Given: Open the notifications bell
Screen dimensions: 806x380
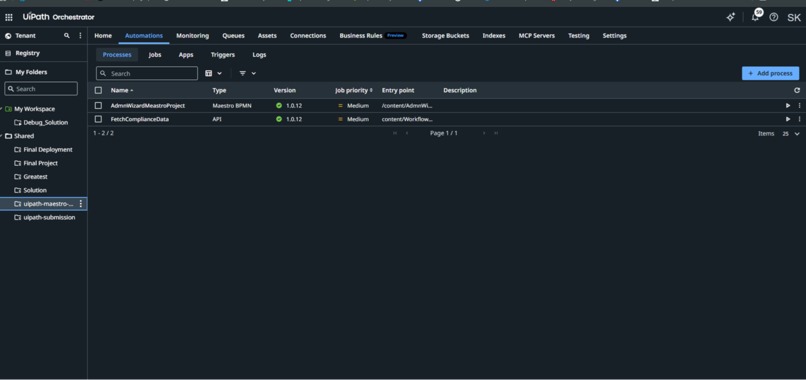Looking at the screenshot, I should click(755, 17).
